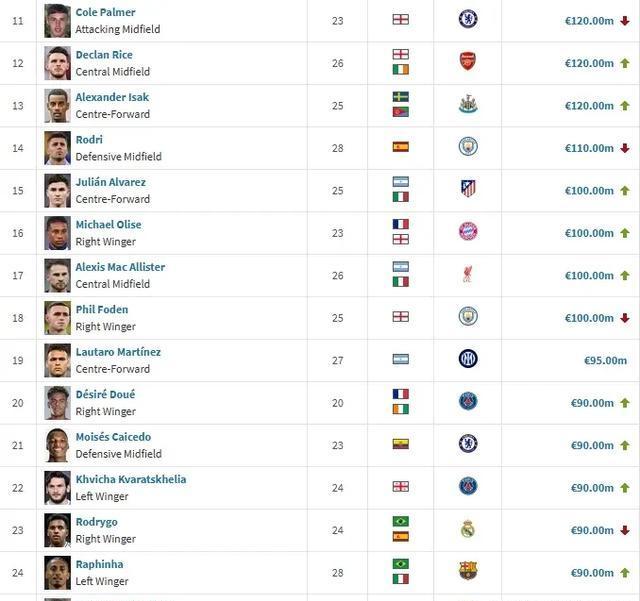Open Cole Palmer's player profile link

click(105, 12)
